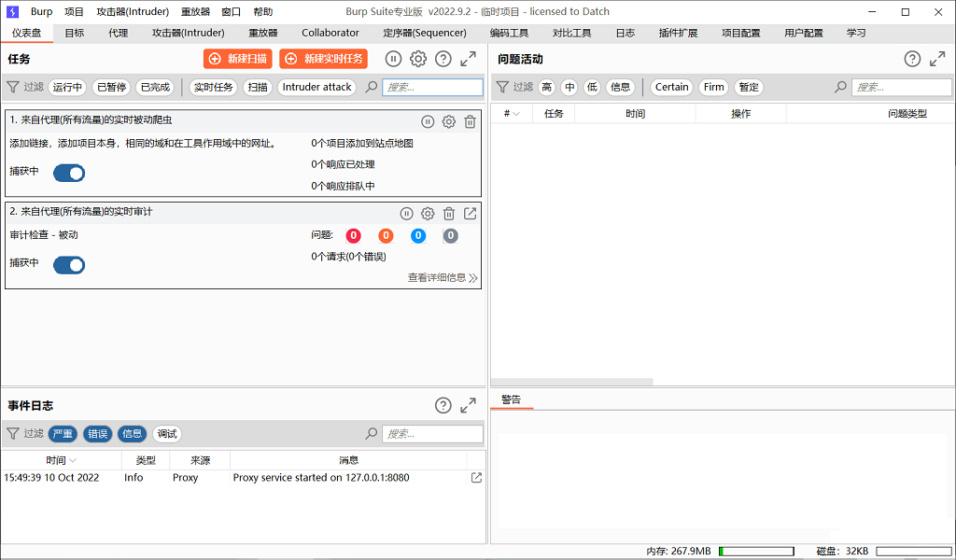
Task: Pause all tasks in Tasks panel header
Action: click(x=393, y=59)
